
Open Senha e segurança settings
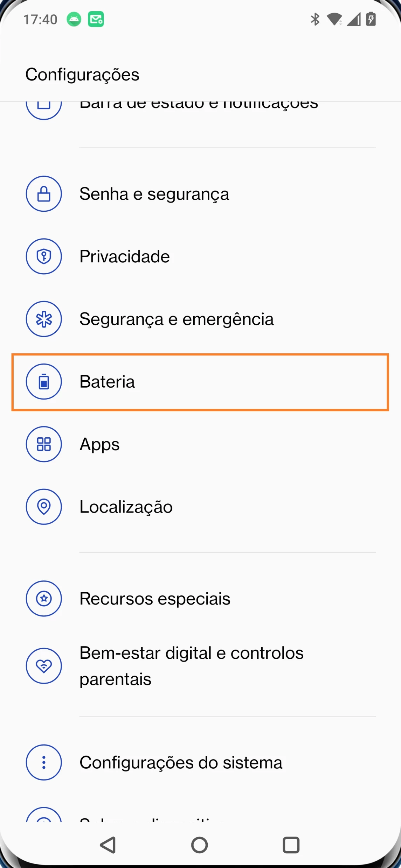pyautogui.click(x=154, y=194)
